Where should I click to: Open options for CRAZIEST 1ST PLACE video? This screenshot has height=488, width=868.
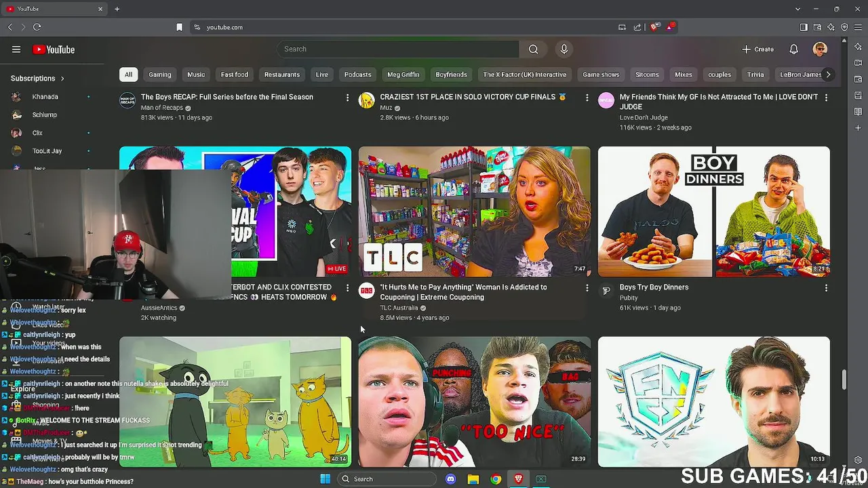(587, 98)
